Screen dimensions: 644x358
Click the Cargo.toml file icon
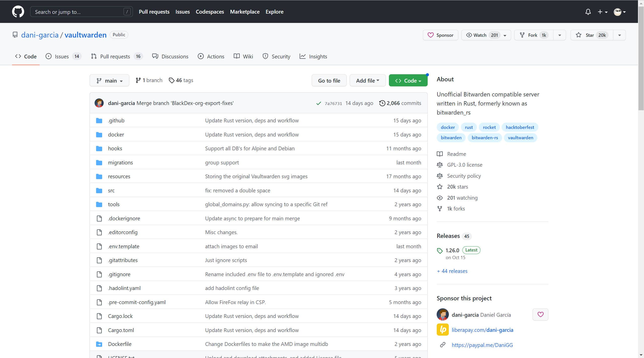(99, 330)
